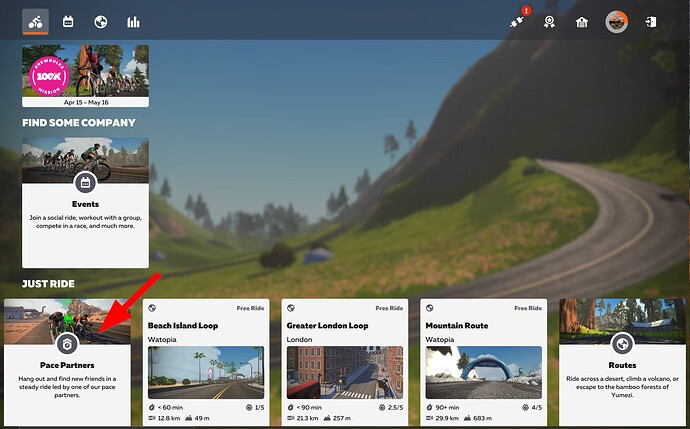Click the Beach Island Loop preview image
The width and height of the screenshot is (690, 429).
(206, 372)
